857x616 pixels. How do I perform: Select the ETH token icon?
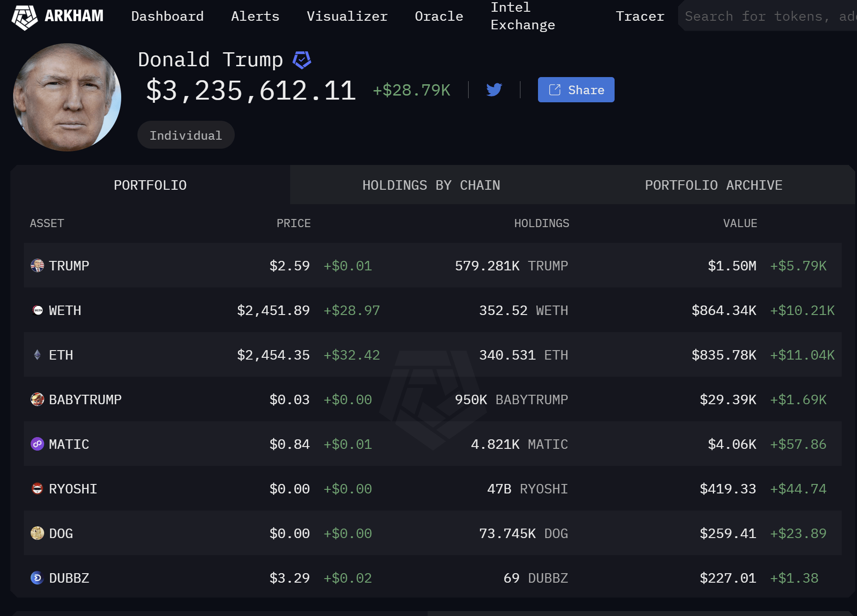click(37, 355)
